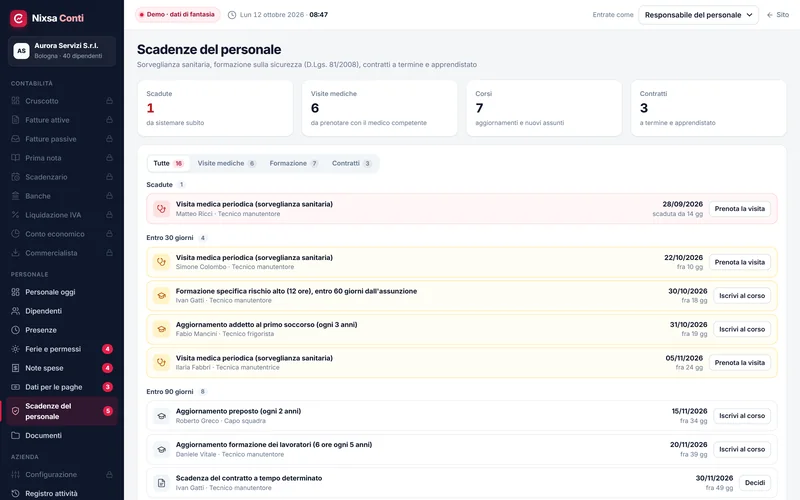Click the Contratti summary card

point(709,108)
